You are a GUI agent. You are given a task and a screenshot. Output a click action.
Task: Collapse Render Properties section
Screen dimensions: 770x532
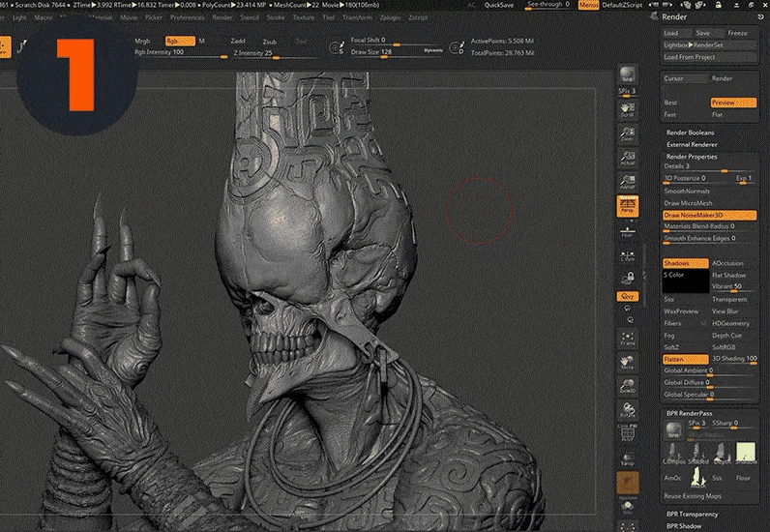pyautogui.click(x=692, y=157)
